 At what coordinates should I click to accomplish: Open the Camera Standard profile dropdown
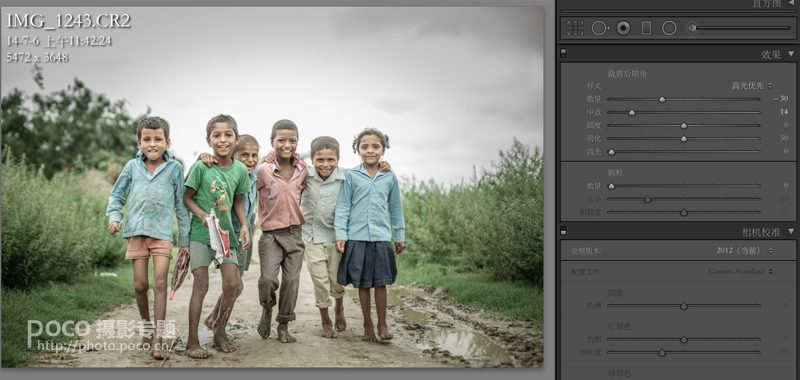click(740, 271)
